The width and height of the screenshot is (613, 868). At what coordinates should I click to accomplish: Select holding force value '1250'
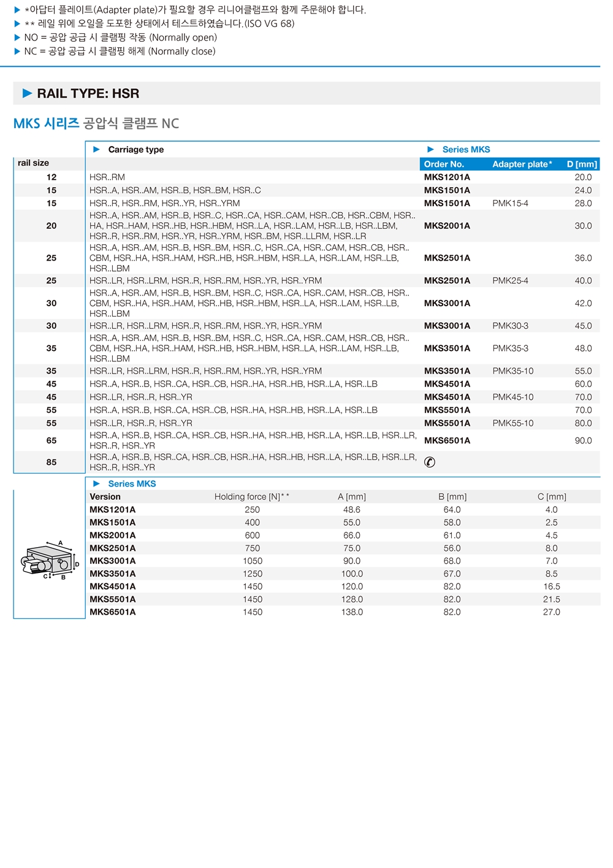253,574
